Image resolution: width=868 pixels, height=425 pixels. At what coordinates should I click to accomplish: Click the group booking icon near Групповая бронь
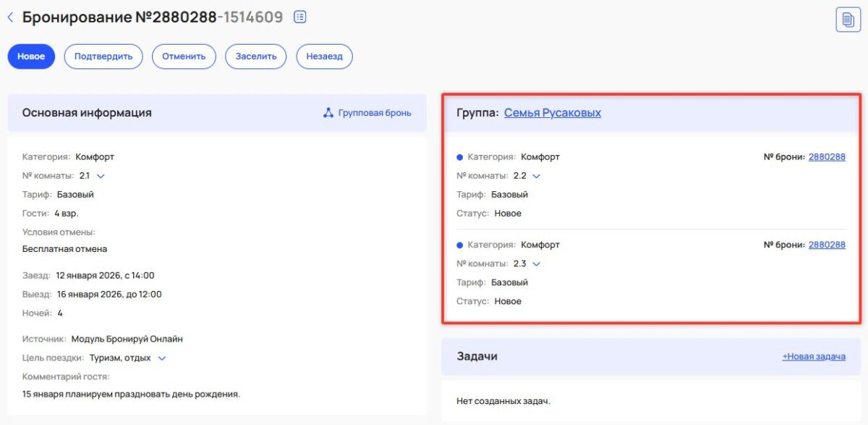point(329,113)
